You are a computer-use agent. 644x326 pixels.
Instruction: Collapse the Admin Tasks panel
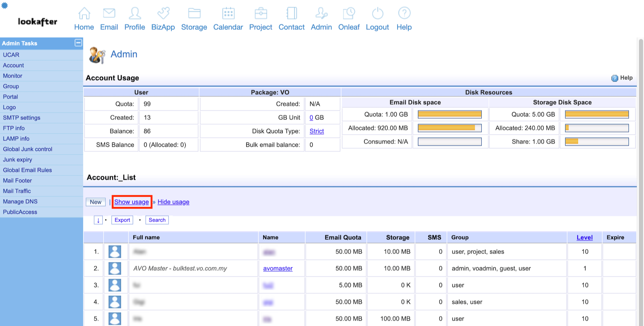pyautogui.click(x=78, y=43)
